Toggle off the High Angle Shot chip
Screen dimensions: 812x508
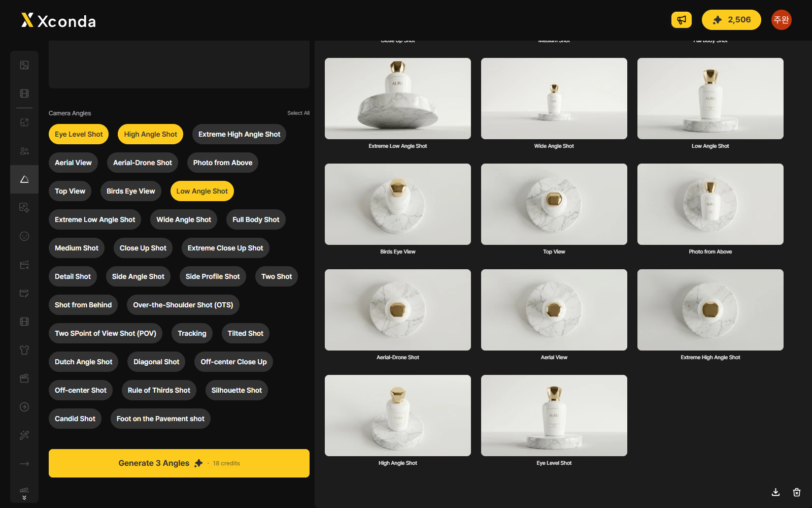[151, 134]
